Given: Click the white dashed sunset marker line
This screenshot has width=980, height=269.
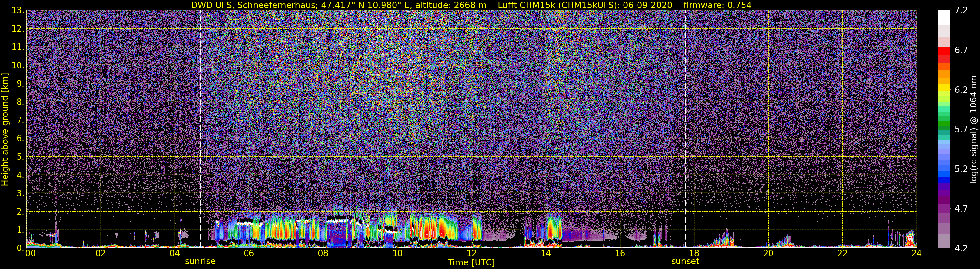Looking at the screenshot, I should point(686,129).
